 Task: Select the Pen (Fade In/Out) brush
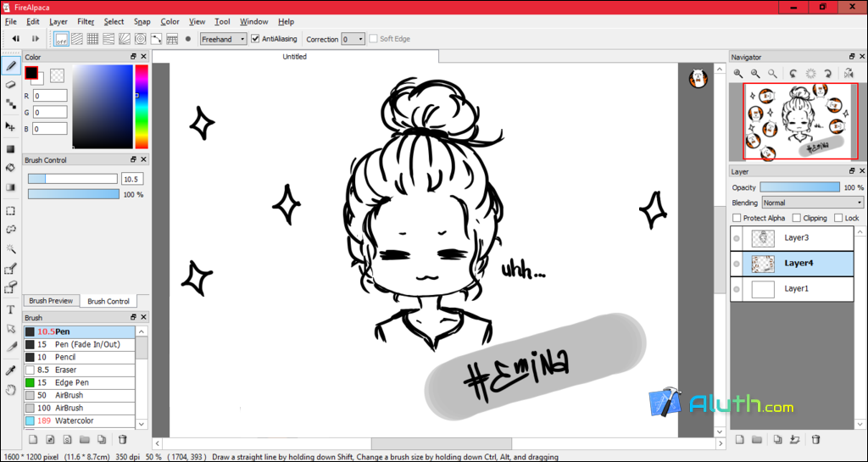[79, 345]
